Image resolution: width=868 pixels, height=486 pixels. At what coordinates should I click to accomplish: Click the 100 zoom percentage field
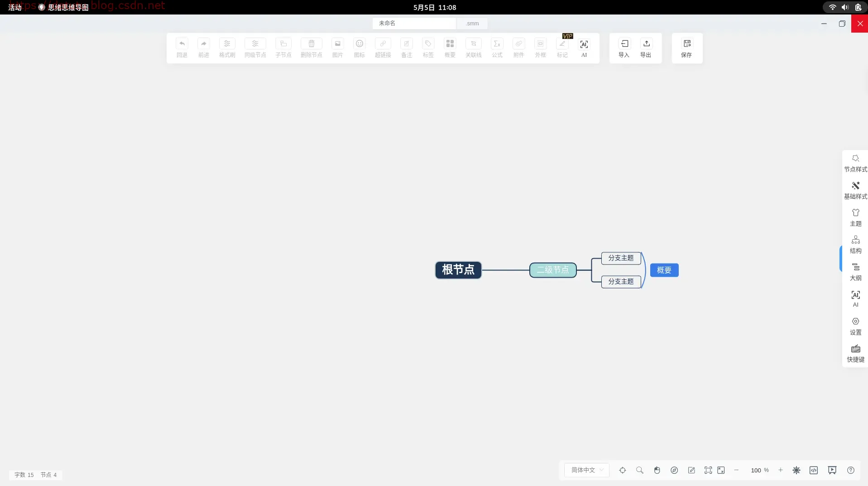(756, 470)
